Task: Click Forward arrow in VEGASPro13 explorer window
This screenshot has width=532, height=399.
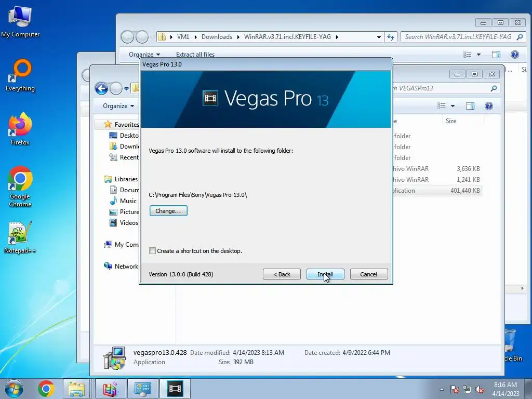Action: (116, 88)
